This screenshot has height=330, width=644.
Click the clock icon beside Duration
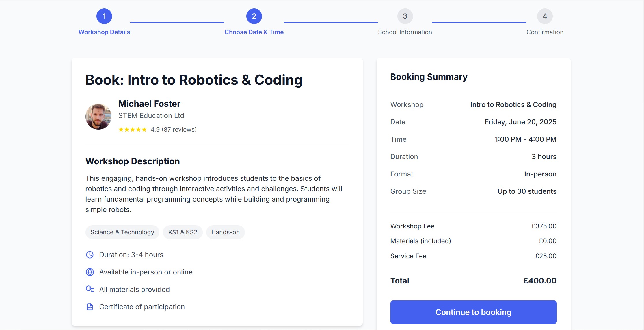pos(90,255)
